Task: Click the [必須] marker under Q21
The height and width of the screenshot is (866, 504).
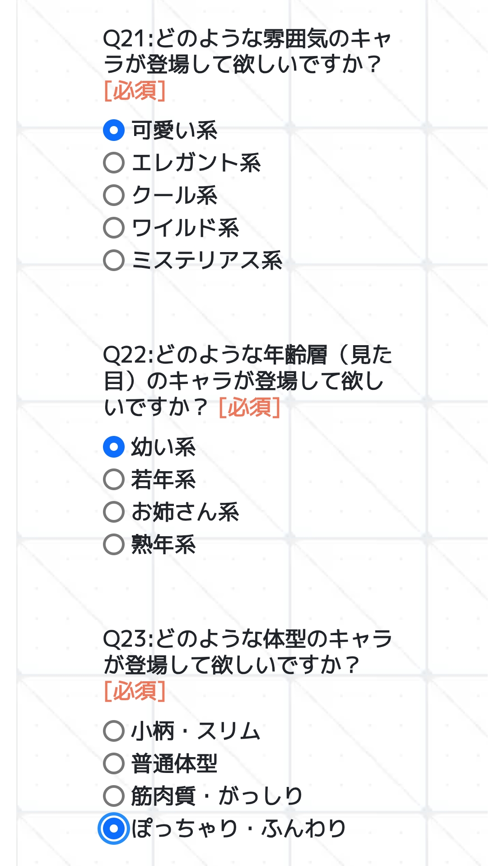Action: click(x=135, y=91)
